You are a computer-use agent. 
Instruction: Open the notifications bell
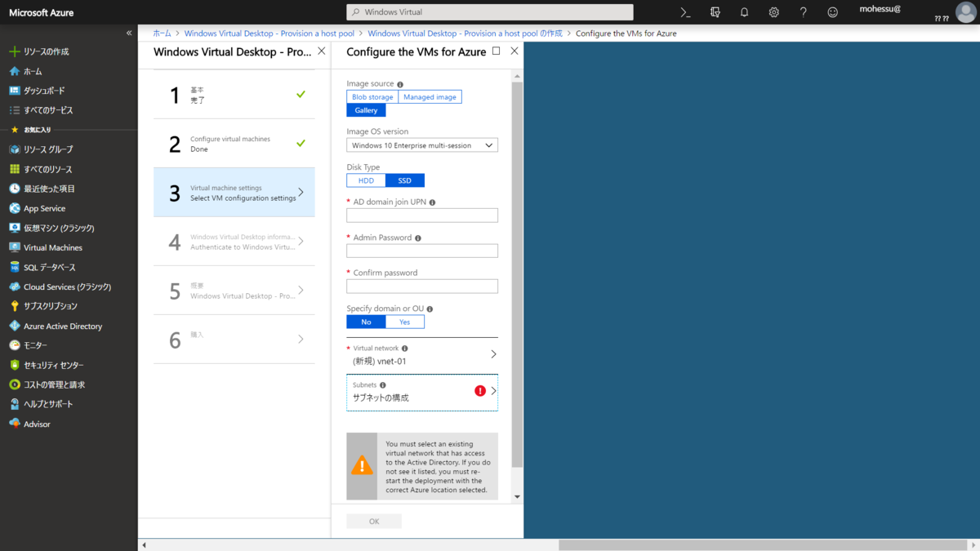coord(745,12)
